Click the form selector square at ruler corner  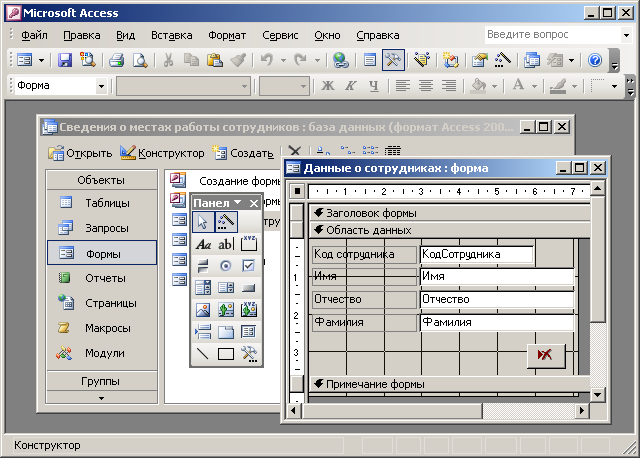[297, 191]
